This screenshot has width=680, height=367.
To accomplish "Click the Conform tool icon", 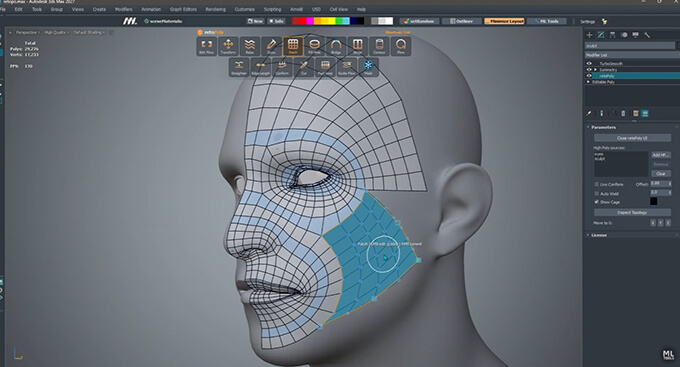I will coord(282,67).
